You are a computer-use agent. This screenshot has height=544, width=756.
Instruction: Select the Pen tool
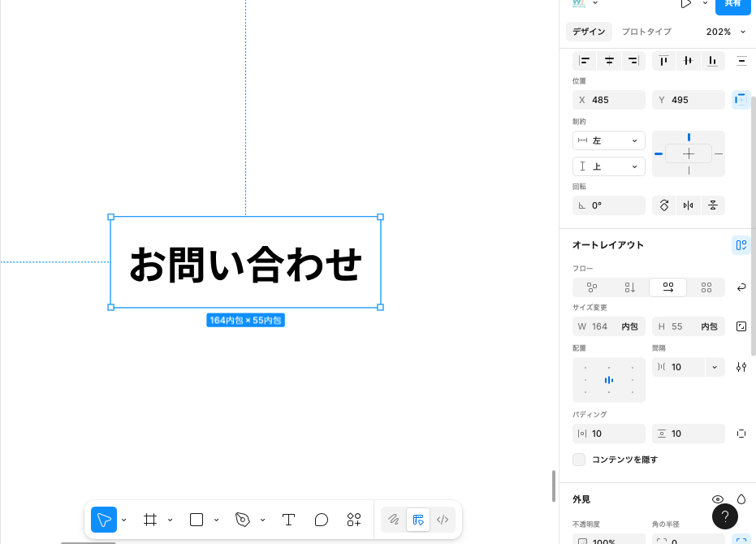[x=242, y=520]
